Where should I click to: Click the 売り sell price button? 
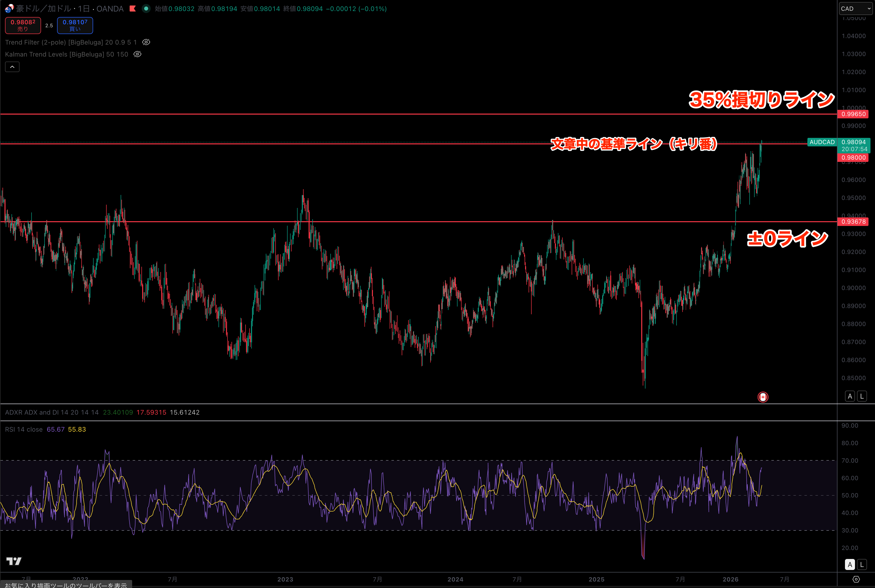23,25
